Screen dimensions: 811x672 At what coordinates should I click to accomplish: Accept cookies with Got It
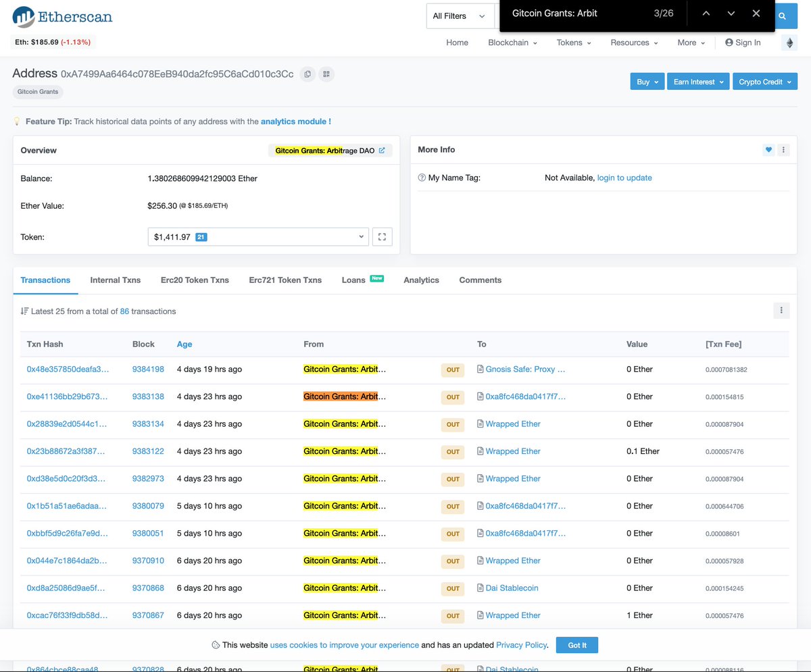(576, 645)
